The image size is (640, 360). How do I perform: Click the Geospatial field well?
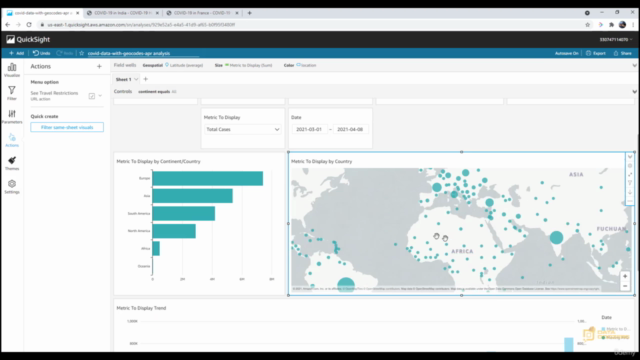click(173, 65)
